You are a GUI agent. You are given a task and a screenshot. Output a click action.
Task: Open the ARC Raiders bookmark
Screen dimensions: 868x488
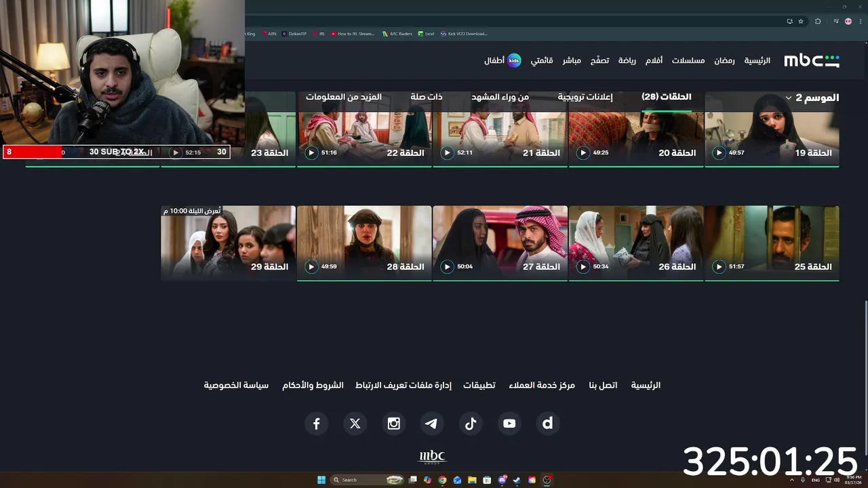coord(397,33)
